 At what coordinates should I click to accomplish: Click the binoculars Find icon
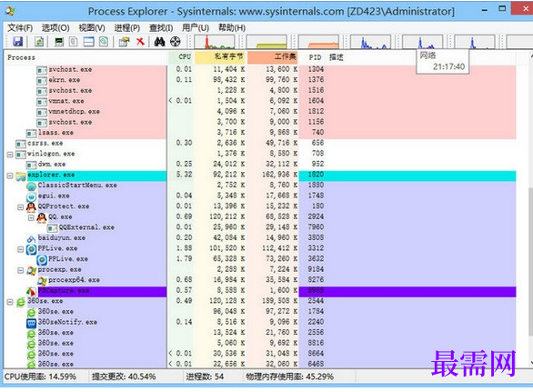click(159, 42)
